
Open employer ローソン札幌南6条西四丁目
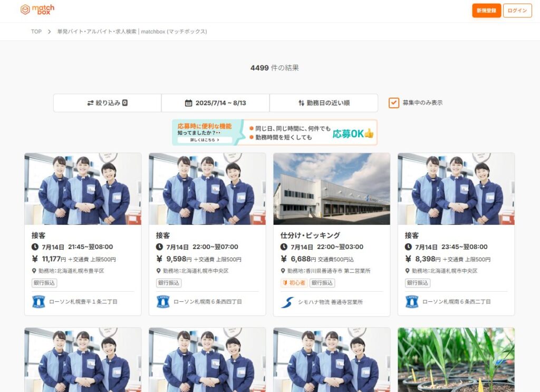[x=208, y=302]
